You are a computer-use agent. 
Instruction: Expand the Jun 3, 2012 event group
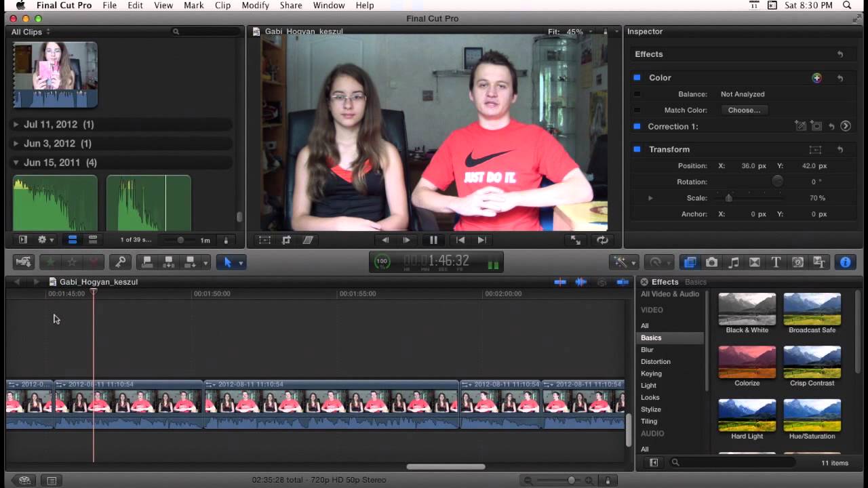pyautogui.click(x=16, y=144)
